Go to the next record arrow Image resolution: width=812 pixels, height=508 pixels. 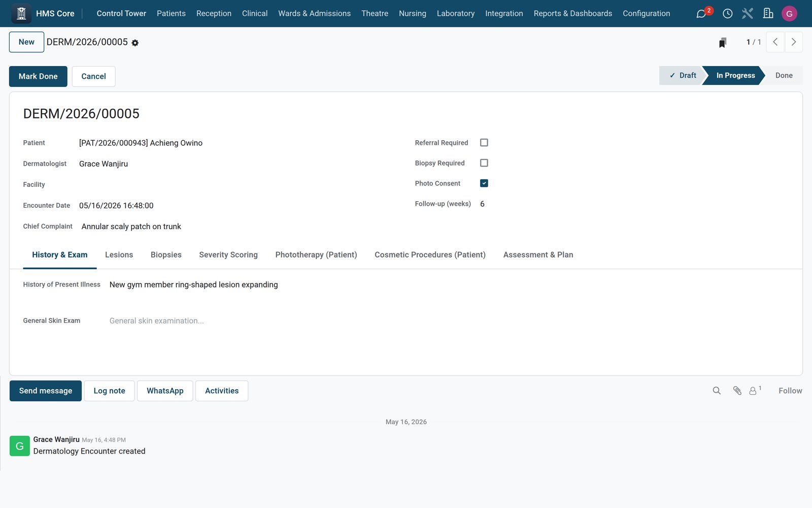click(794, 42)
